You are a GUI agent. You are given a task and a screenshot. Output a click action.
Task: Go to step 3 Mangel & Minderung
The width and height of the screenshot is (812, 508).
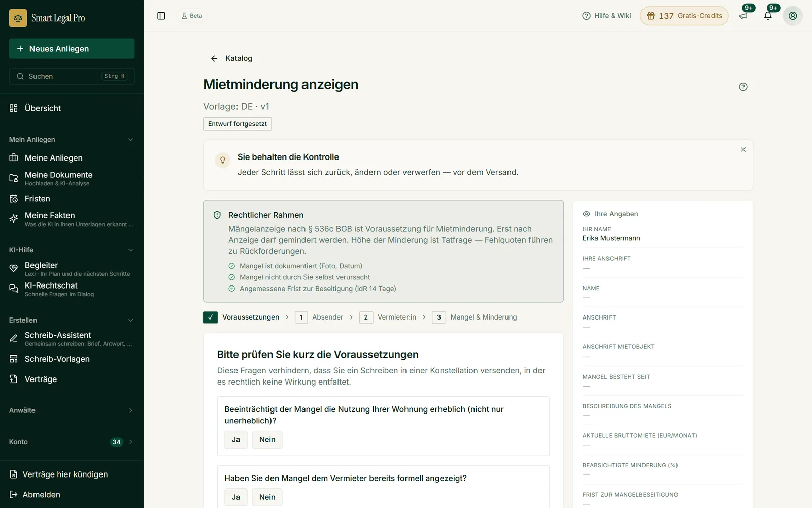pos(475,317)
